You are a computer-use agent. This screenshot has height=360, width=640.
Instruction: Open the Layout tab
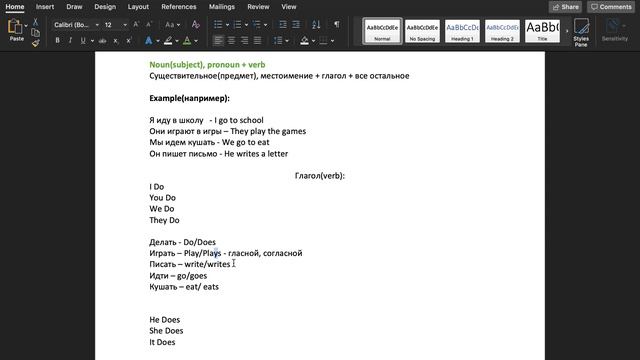click(x=138, y=7)
